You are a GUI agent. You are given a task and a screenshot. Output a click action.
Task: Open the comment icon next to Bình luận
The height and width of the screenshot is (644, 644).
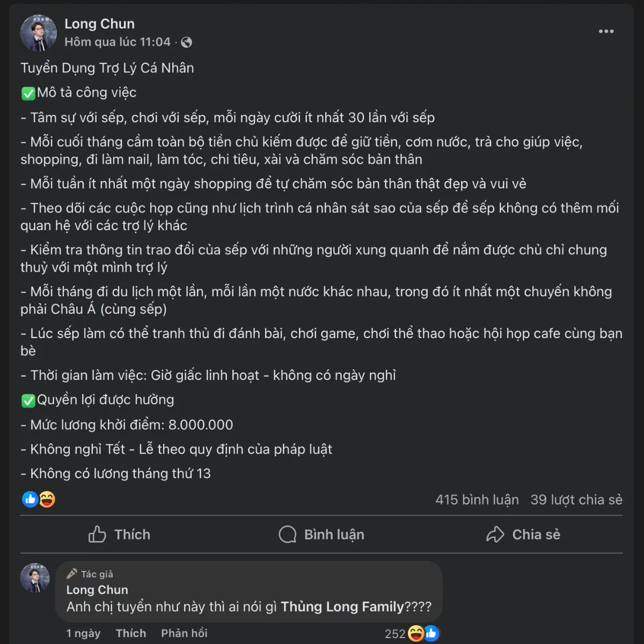point(288,534)
